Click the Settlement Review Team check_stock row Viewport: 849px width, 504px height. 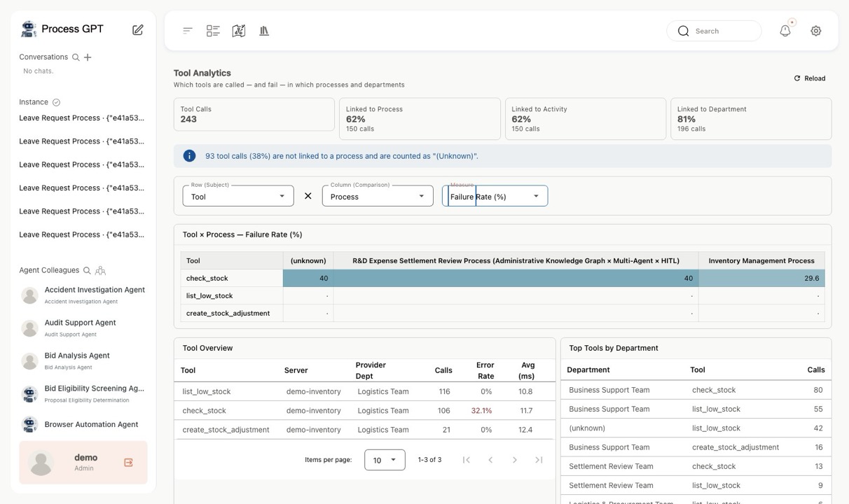point(696,466)
